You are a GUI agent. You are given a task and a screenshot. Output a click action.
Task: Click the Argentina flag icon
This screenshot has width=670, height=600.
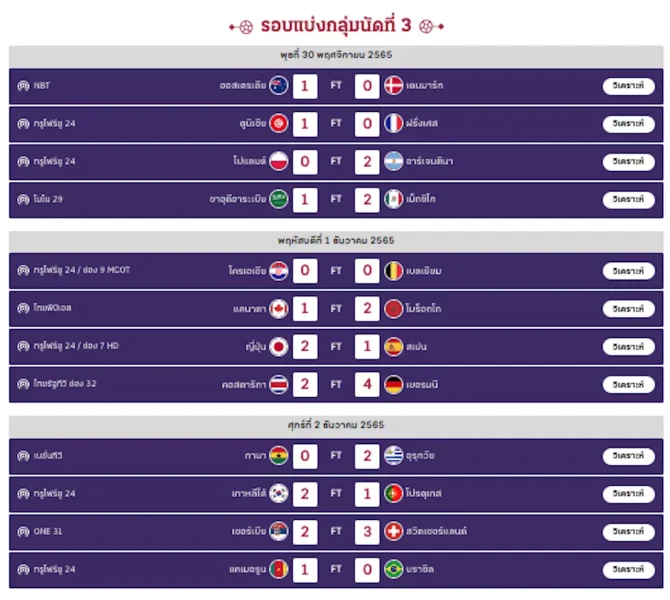click(393, 161)
